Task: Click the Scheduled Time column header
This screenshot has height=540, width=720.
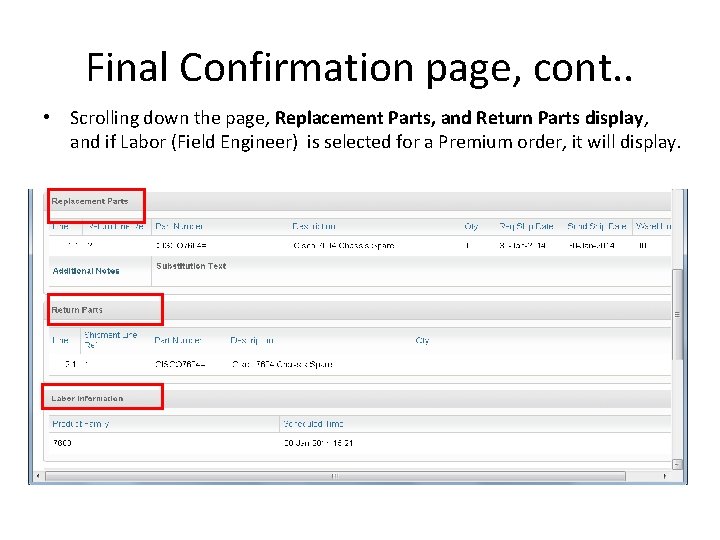Action: pyautogui.click(x=313, y=424)
